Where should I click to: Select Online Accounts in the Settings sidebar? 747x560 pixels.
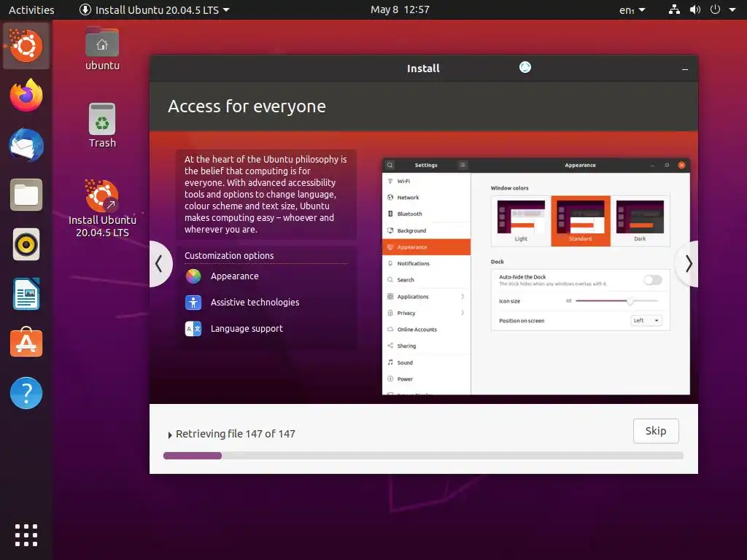coord(426,330)
